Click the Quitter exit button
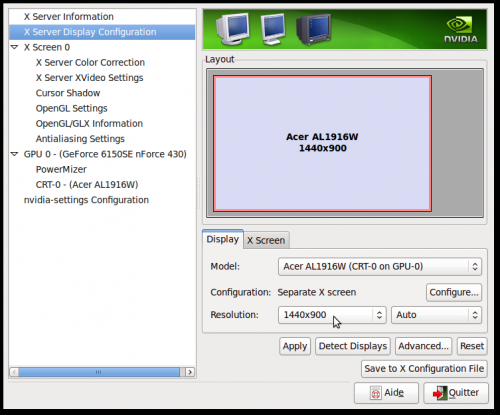The height and width of the screenshot is (415, 500). point(456,393)
